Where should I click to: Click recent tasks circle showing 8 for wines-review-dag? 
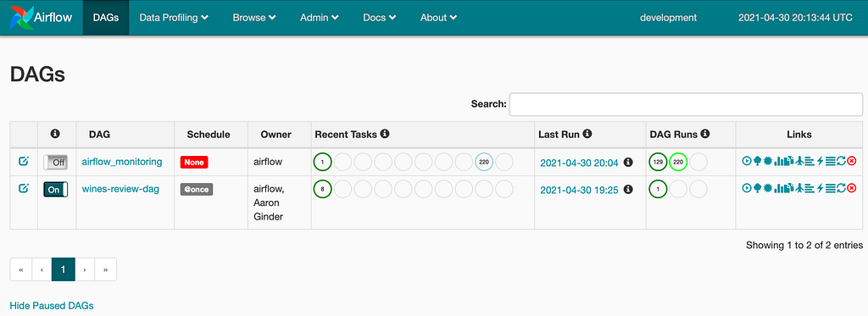coord(322,189)
